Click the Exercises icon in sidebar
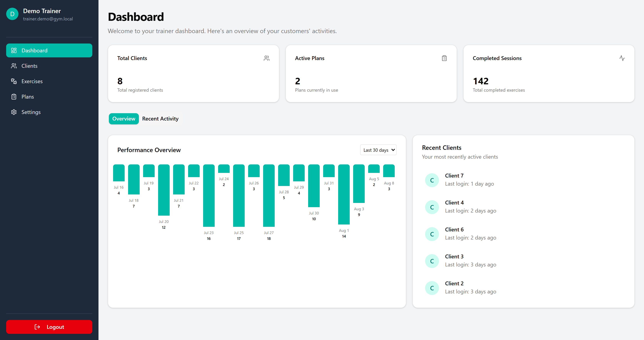Viewport: 644px width, 340px height. coord(14,81)
